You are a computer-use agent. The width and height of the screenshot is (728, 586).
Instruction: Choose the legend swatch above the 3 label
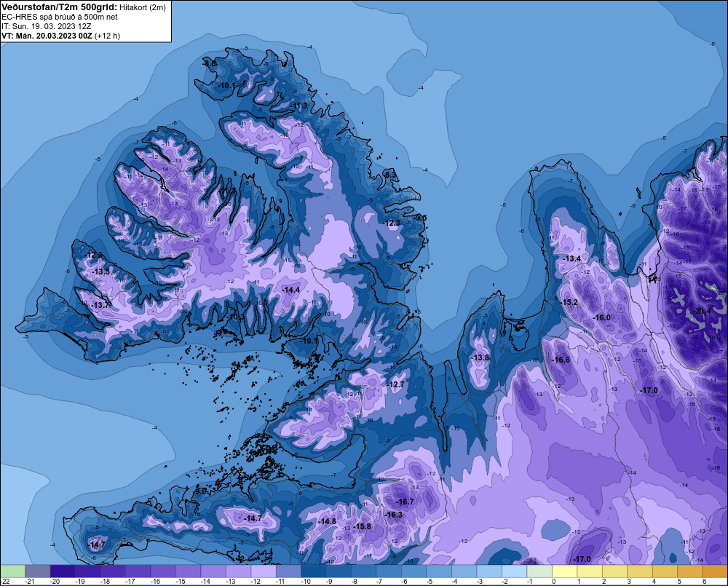[639, 571]
